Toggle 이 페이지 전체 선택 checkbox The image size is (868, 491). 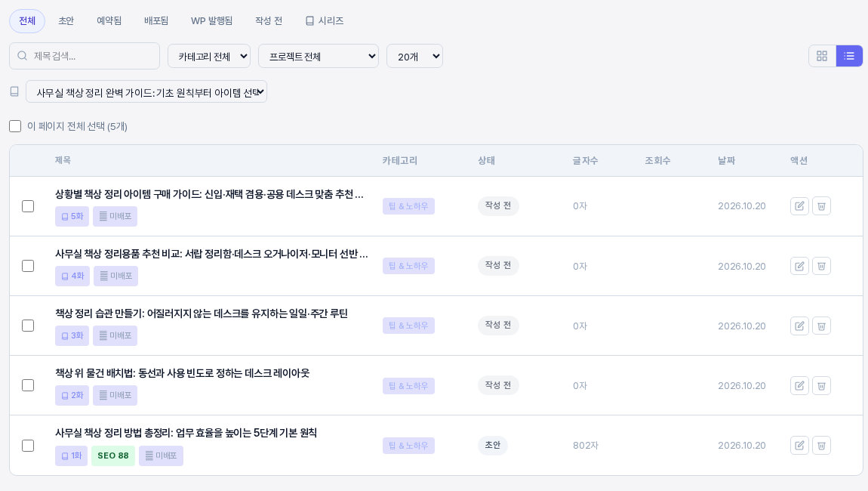pos(15,126)
